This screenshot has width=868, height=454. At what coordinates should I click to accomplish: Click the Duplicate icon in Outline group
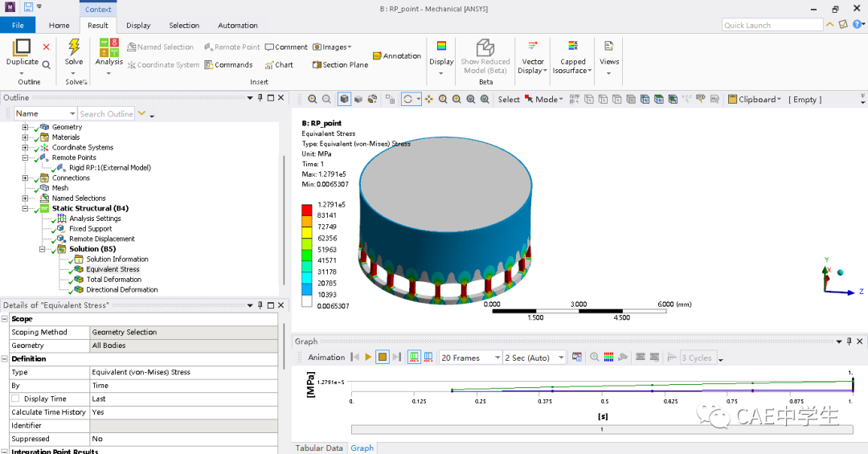23,47
